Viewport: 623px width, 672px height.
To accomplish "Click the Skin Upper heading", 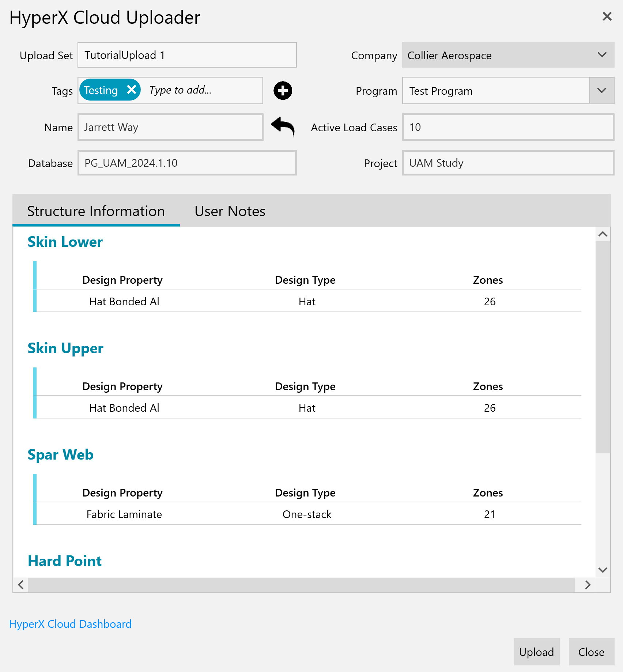I will (65, 348).
